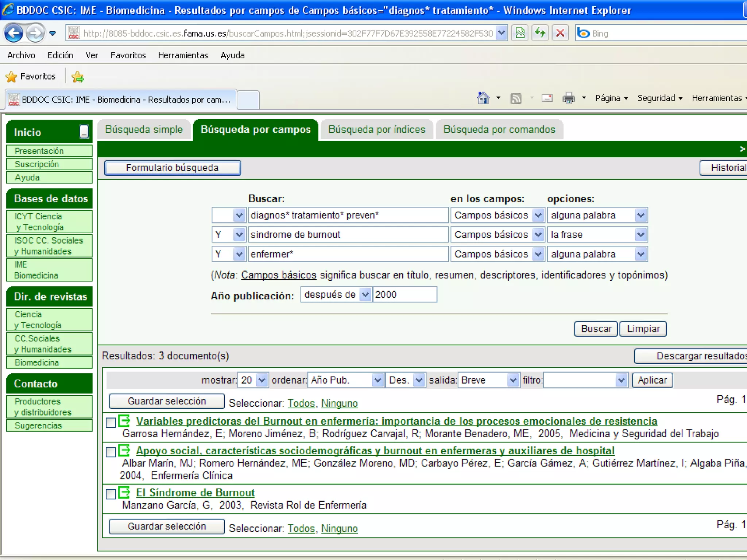
Task: Click the browser Back arrow button
Action: pyautogui.click(x=13, y=34)
